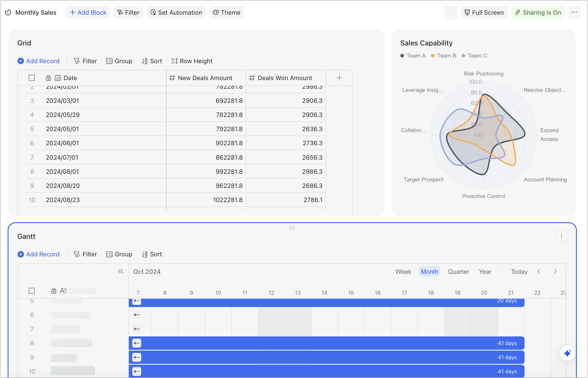Viewport: 588px width, 378px height.
Task: Open the more options menu at top right
Action: pyautogui.click(x=574, y=12)
